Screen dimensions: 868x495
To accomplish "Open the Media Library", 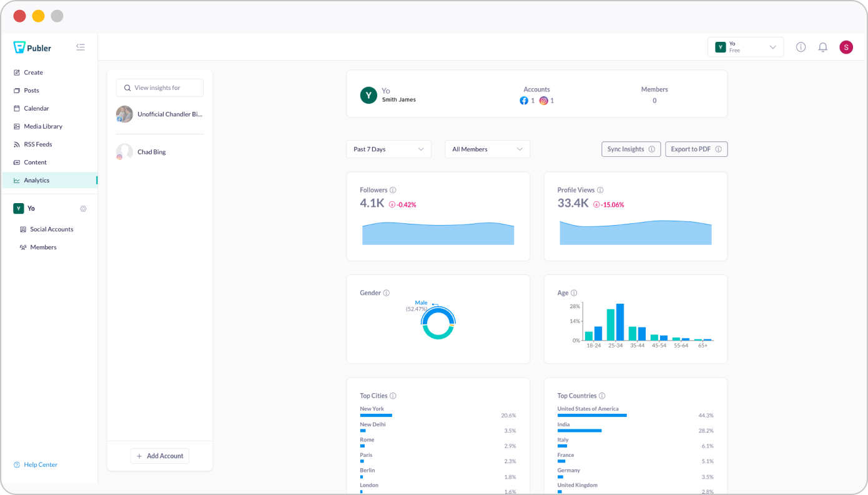I will coord(44,126).
